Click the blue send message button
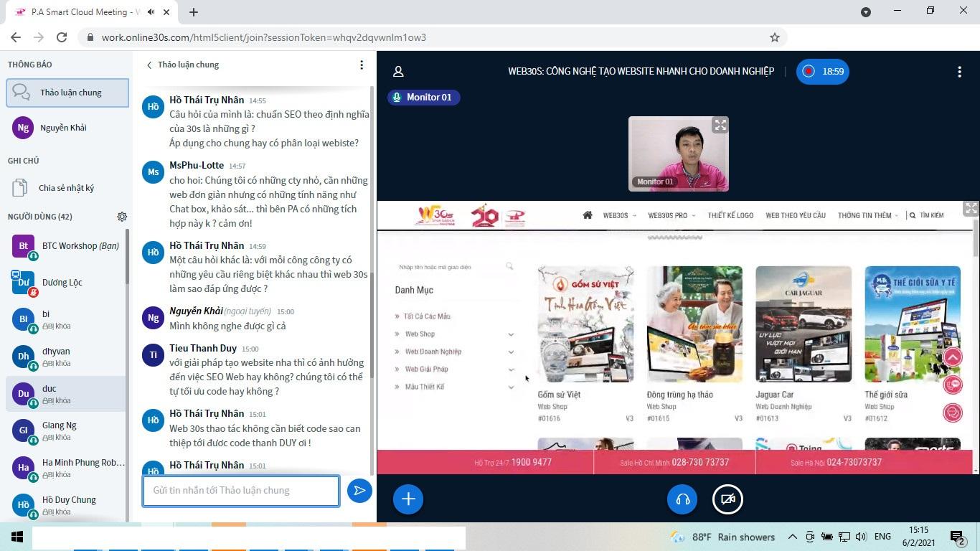Image resolution: width=980 pixels, height=551 pixels. (359, 491)
